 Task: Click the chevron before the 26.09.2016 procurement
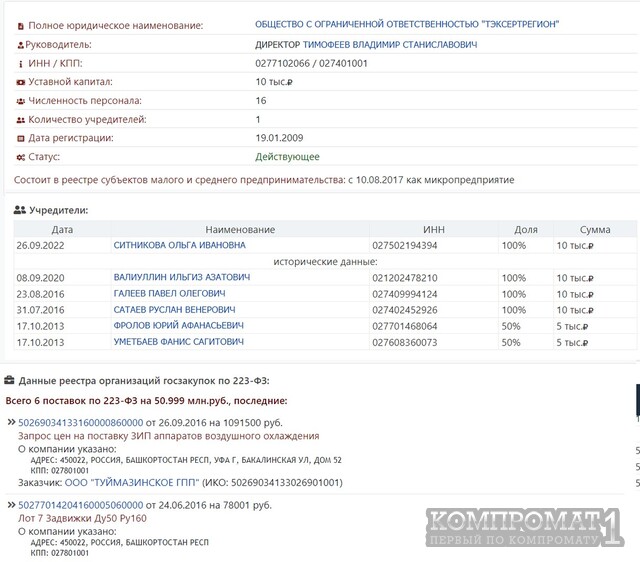(x=11, y=422)
